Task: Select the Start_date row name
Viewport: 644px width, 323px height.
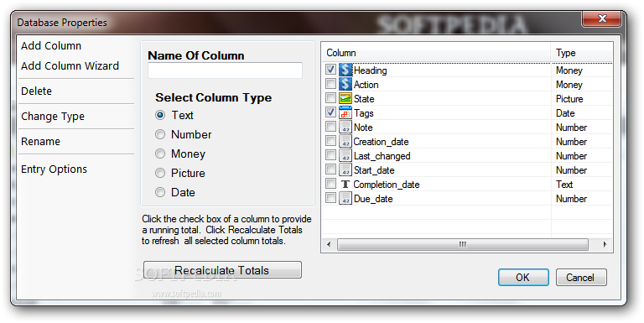Action: pos(374,170)
